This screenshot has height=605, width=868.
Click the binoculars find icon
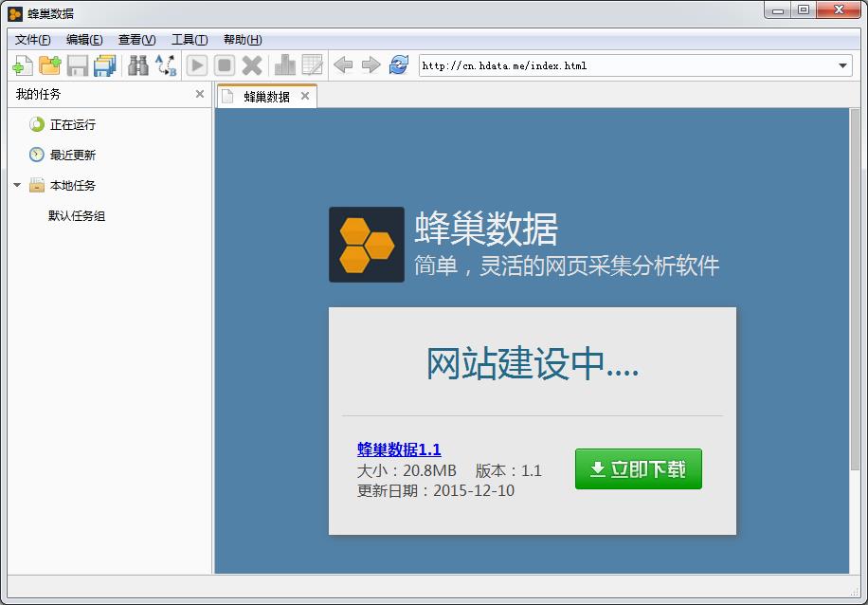[x=138, y=65]
